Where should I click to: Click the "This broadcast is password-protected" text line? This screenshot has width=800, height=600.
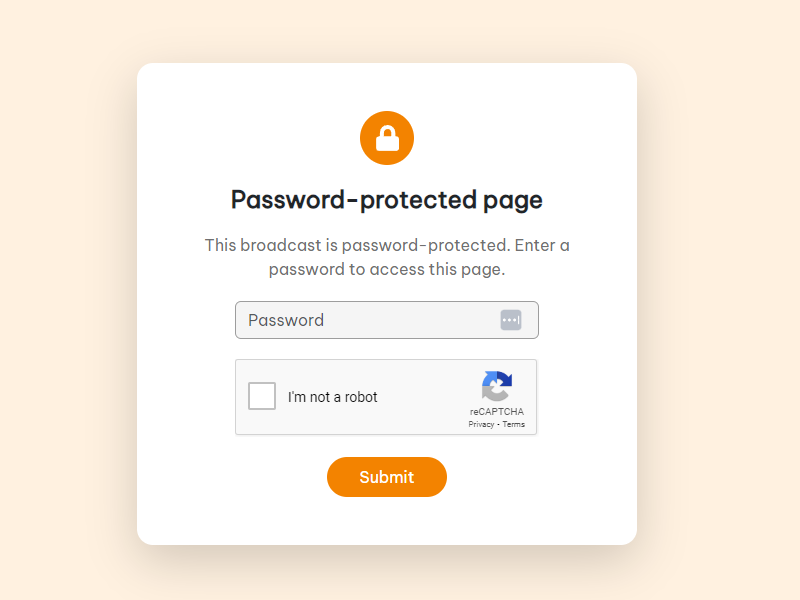point(387,245)
